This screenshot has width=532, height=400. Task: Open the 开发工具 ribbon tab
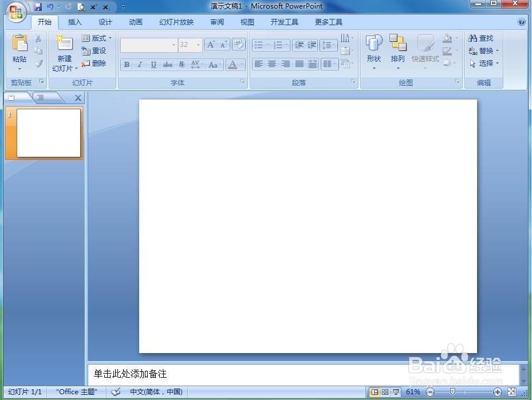tap(284, 22)
